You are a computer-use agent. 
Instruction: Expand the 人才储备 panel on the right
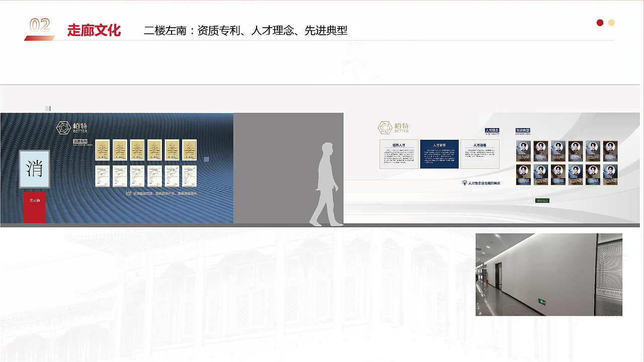(480, 154)
